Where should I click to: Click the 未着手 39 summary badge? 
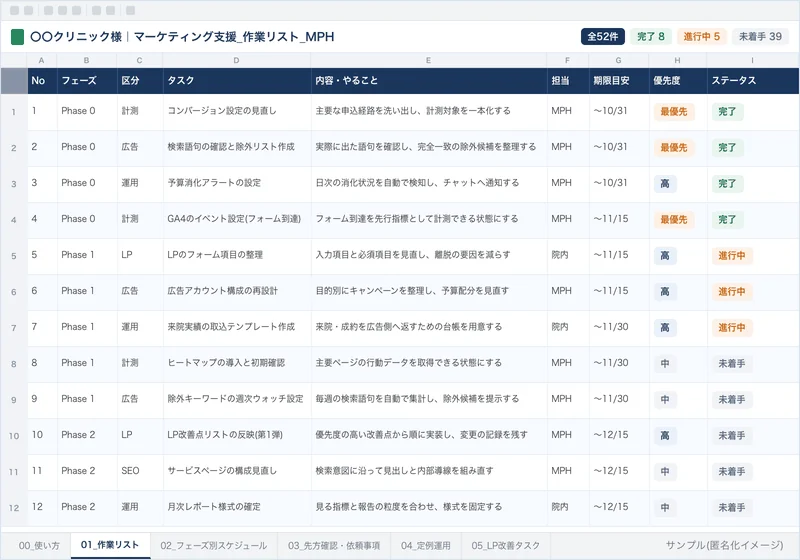pyautogui.click(x=760, y=36)
